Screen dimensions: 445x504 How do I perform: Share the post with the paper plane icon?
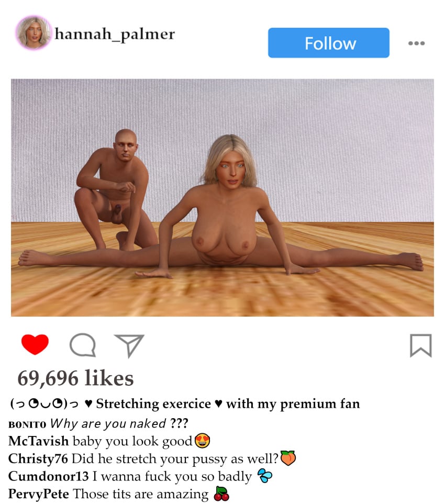(x=129, y=345)
